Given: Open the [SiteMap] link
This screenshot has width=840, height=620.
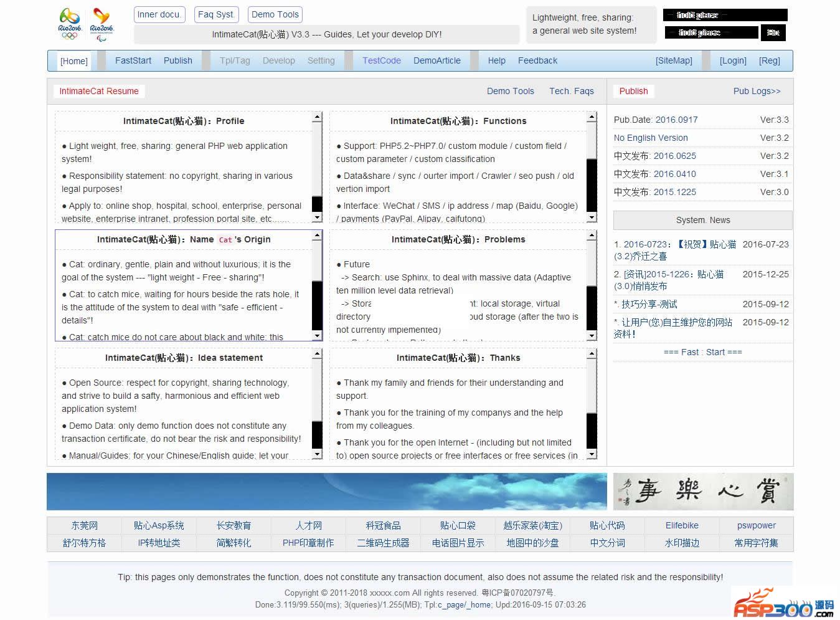Looking at the screenshot, I should [x=674, y=60].
